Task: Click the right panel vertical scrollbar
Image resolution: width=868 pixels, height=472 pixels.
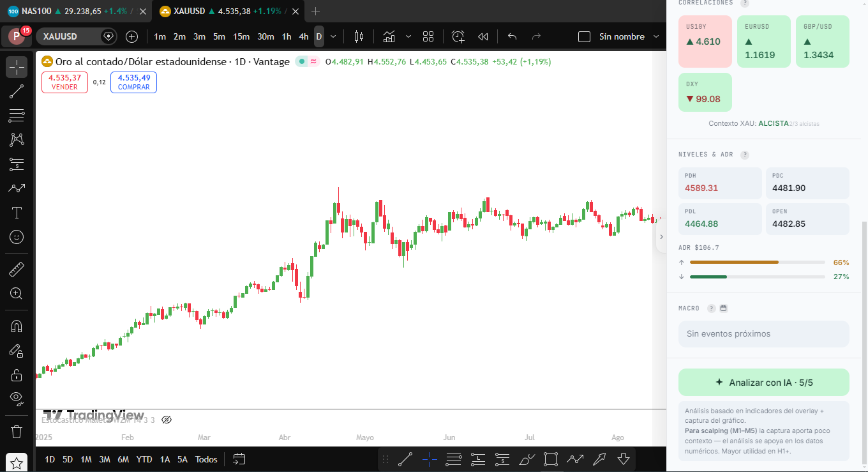Action: click(x=865, y=342)
